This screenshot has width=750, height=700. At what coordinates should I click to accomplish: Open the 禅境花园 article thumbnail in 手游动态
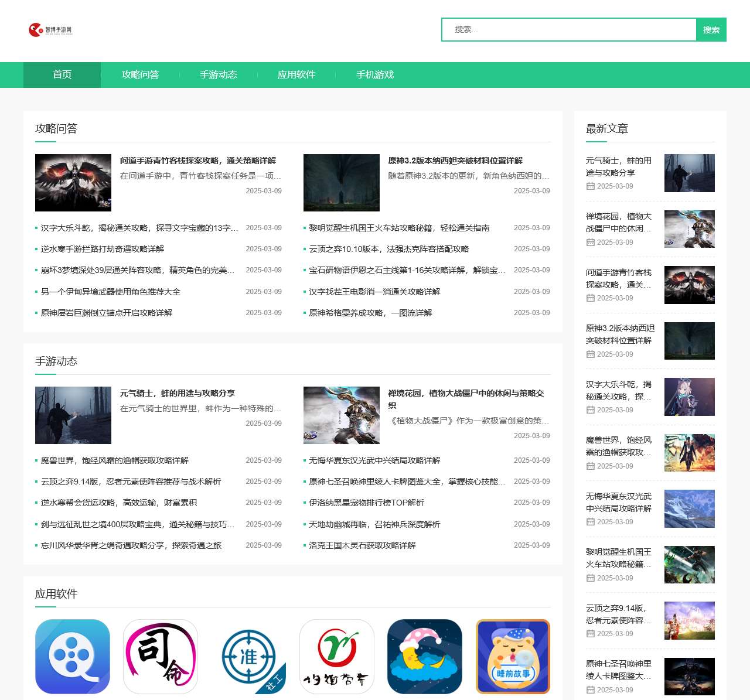tap(342, 415)
